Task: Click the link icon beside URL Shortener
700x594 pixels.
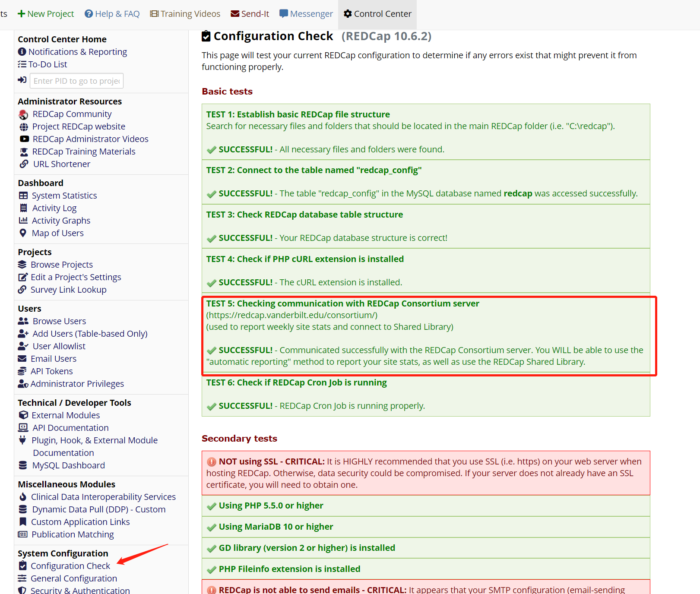Action: point(24,164)
